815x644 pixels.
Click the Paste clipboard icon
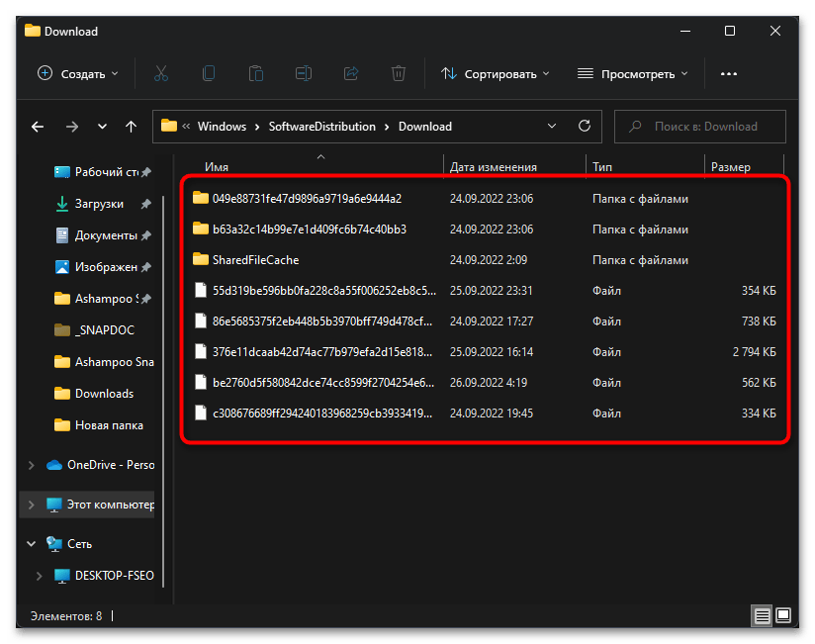tap(256, 74)
